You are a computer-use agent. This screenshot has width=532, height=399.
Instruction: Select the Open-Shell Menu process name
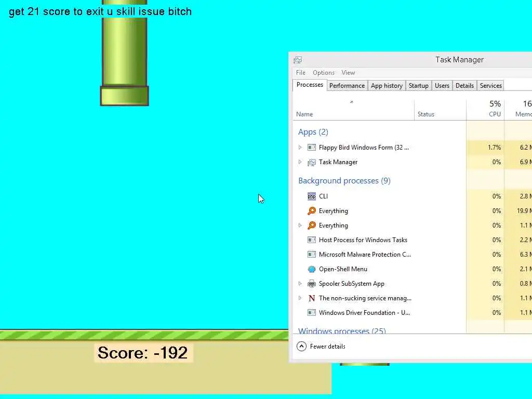tap(343, 269)
